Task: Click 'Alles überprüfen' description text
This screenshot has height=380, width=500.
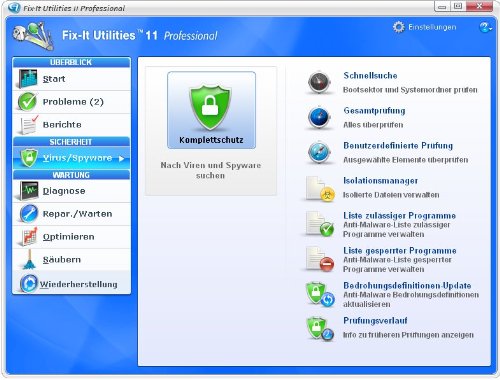Action: tap(373, 125)
